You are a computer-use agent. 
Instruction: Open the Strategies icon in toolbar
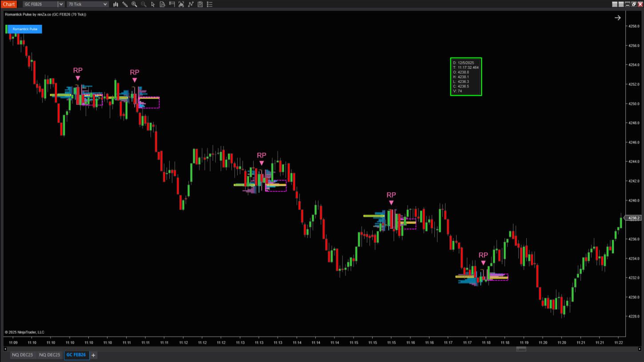(200, 4)
